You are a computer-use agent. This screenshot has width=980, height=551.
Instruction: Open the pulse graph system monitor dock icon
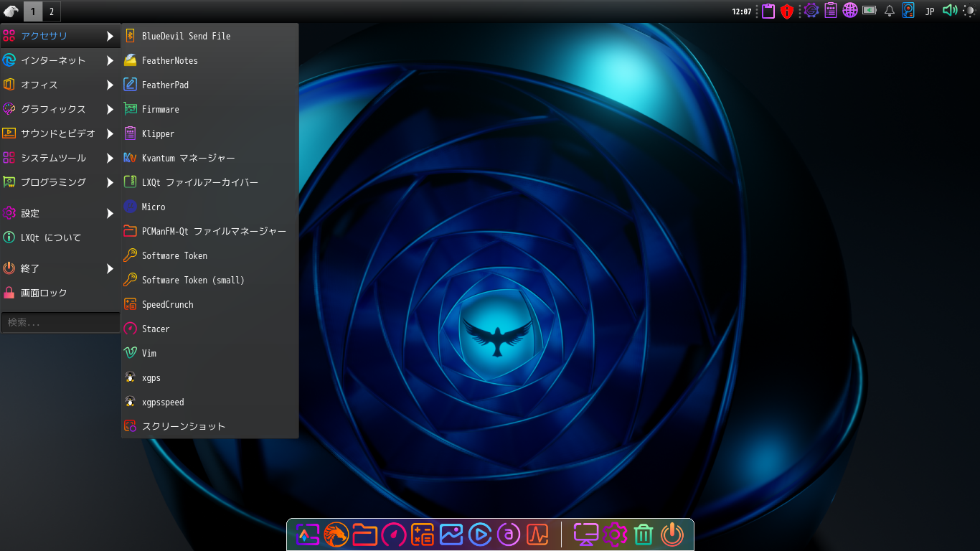click(x=537, y=534)
